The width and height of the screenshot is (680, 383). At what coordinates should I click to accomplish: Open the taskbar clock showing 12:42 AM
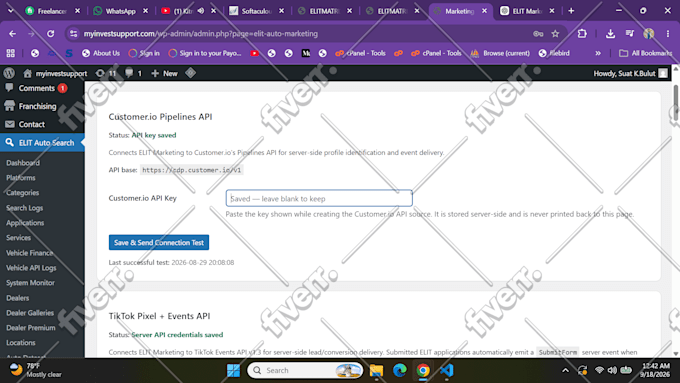pos(655,370)
